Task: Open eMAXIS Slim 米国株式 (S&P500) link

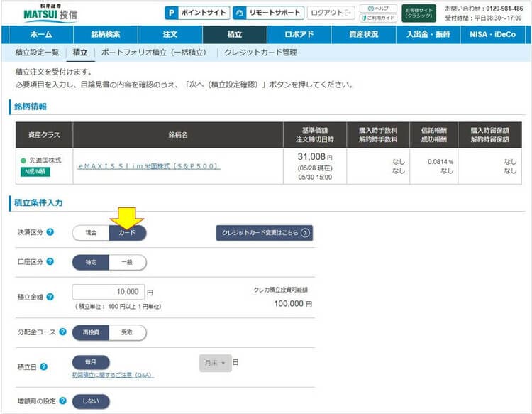Action: pyautogui.click(x=149, y=166)
